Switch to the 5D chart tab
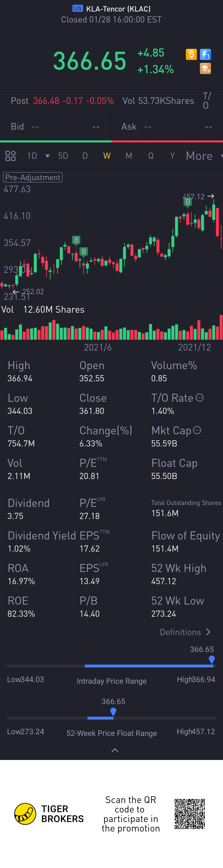The width and height of the screenshot is (223, 868). tap(63, 156)
